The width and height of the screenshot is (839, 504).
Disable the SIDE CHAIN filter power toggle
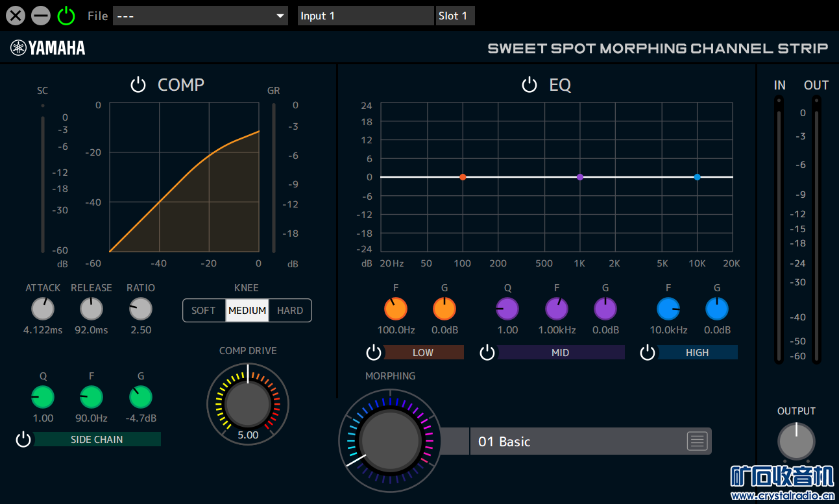(23, 440)
